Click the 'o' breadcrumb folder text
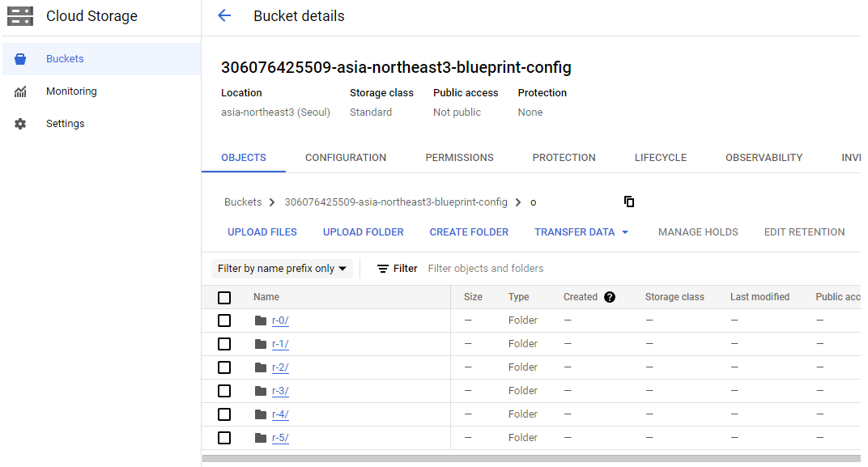Viewport: 868px width, 467px height. (533, 202)
